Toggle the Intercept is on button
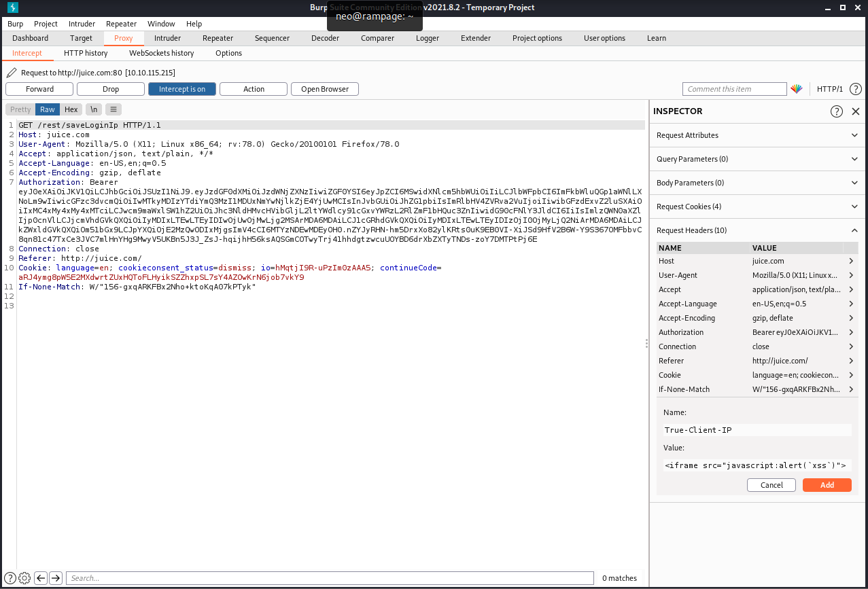 (182, 89)
